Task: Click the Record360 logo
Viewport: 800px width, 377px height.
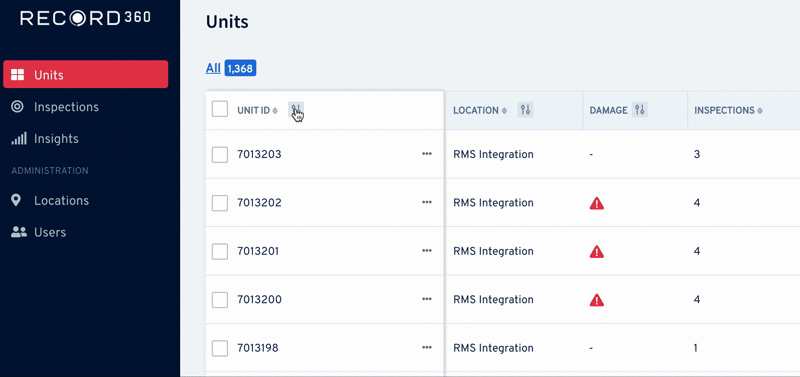Action: pos(85,18)
